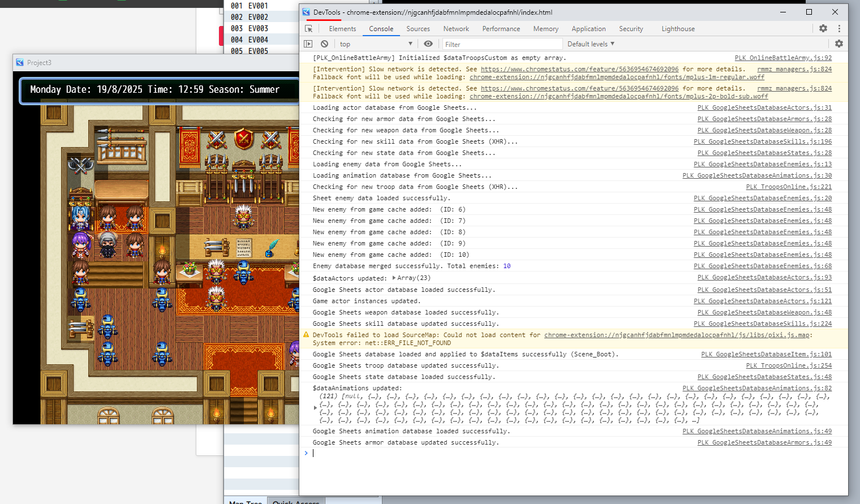
Task: Go to the Network tab
Action: pyautogui.click(x=456, y=29)
